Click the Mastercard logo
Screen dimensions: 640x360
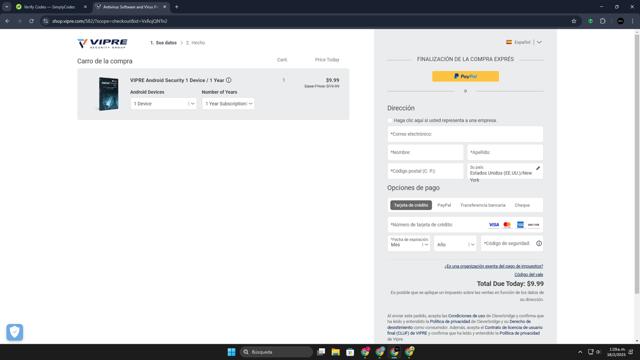[x=507, y=224]
